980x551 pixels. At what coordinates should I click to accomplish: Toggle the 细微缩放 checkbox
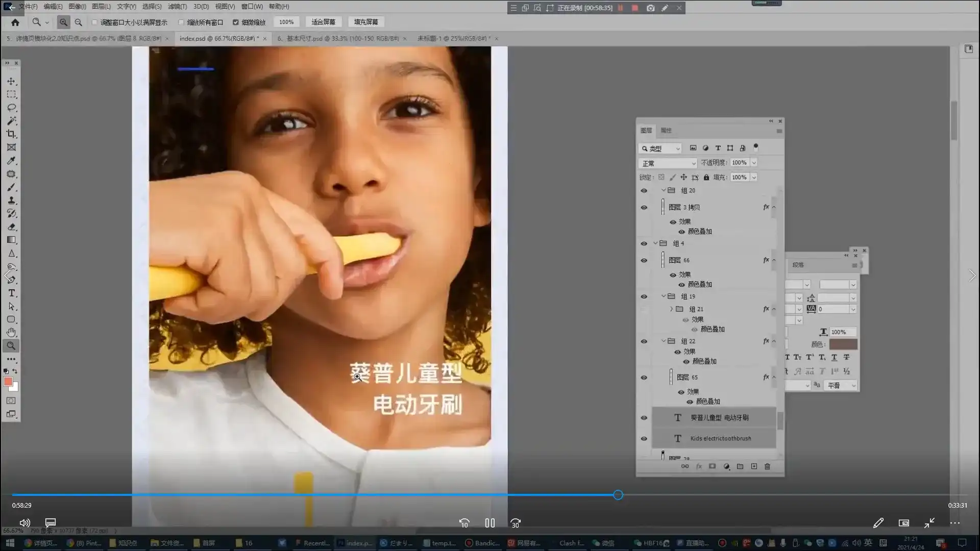click(236, 22)
